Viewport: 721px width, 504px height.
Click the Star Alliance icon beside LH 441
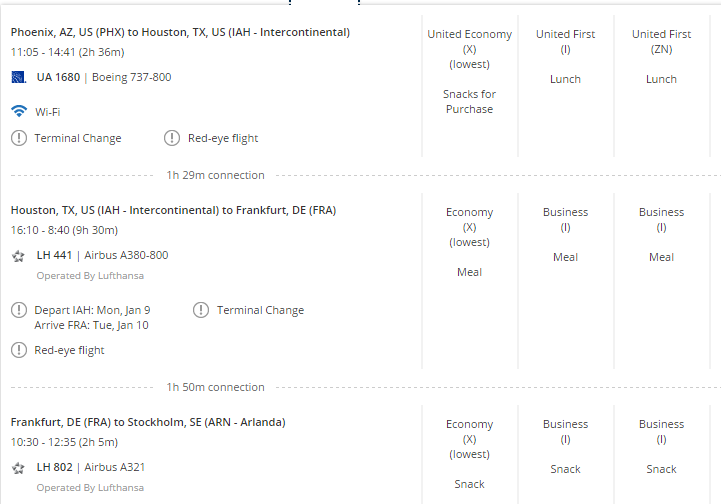click(18, 256)
